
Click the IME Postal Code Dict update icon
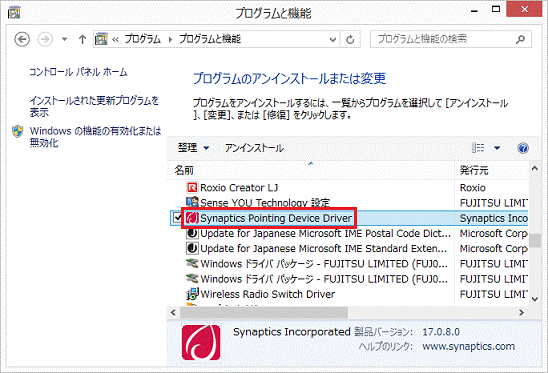[192, 233]
